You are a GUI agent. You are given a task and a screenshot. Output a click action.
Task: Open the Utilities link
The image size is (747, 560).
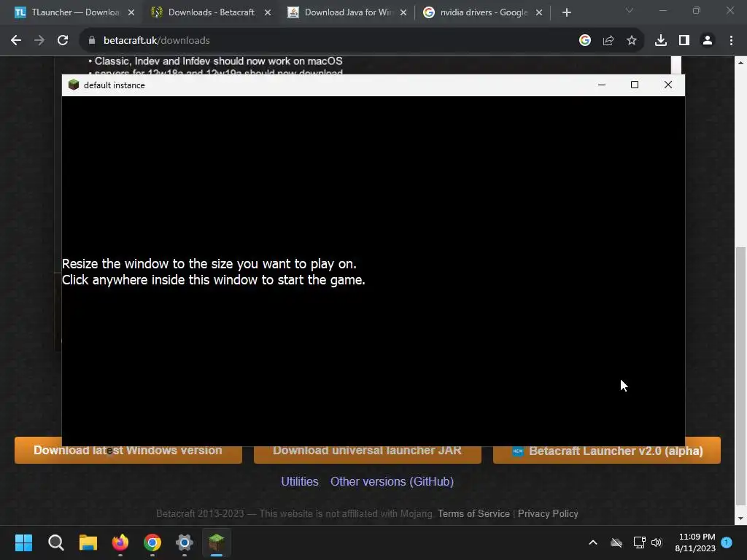[x=300, y=481]
